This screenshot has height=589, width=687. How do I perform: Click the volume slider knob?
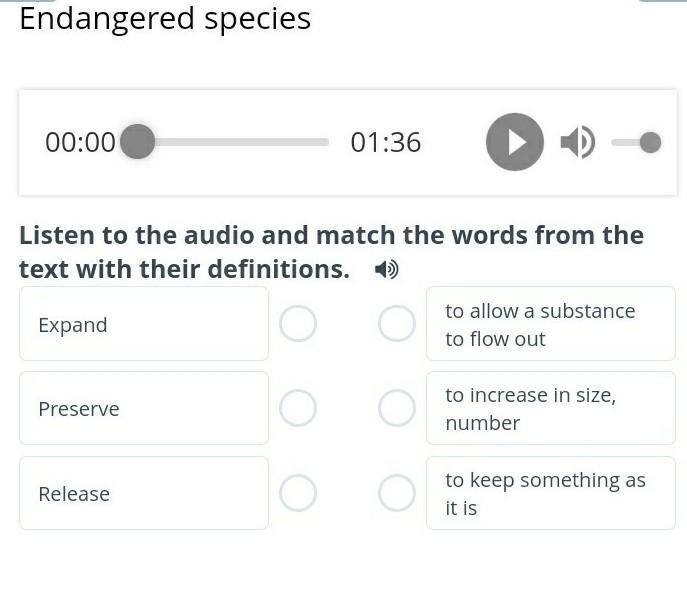[x=650, y=142]
